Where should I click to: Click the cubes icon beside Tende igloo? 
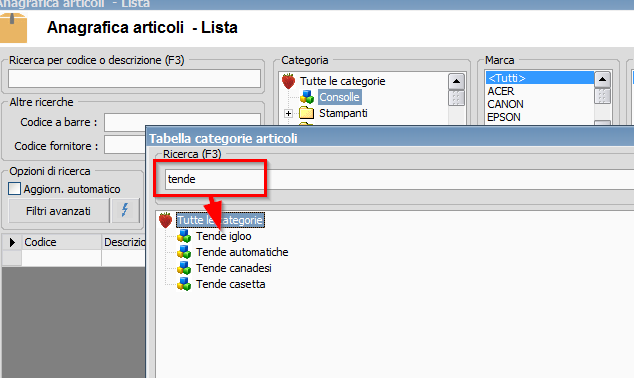(184, 236)
